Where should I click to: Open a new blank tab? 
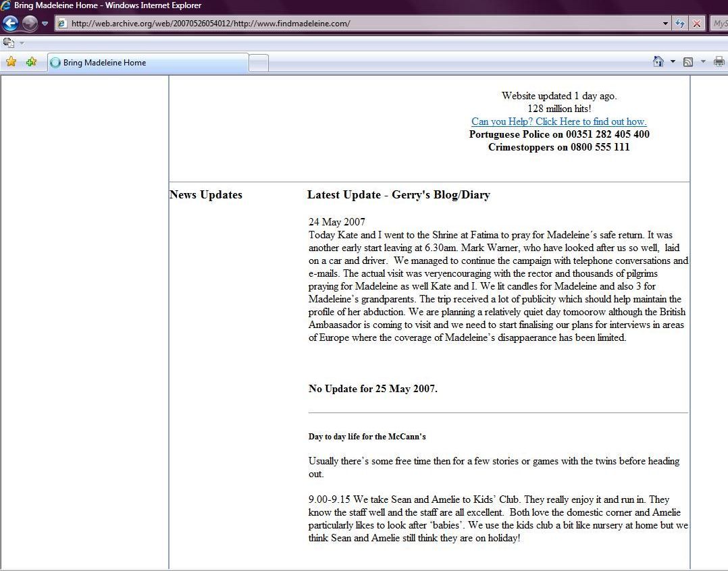point(259,63)
